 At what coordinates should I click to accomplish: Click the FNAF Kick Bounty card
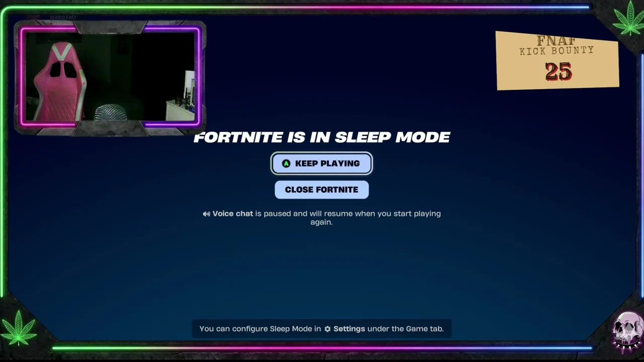tap(557, 61)
